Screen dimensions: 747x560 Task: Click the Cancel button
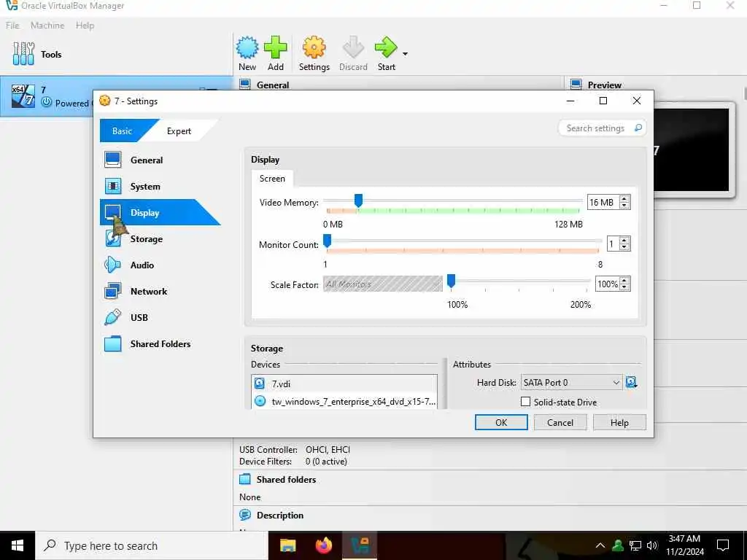(x=560, y=422)
